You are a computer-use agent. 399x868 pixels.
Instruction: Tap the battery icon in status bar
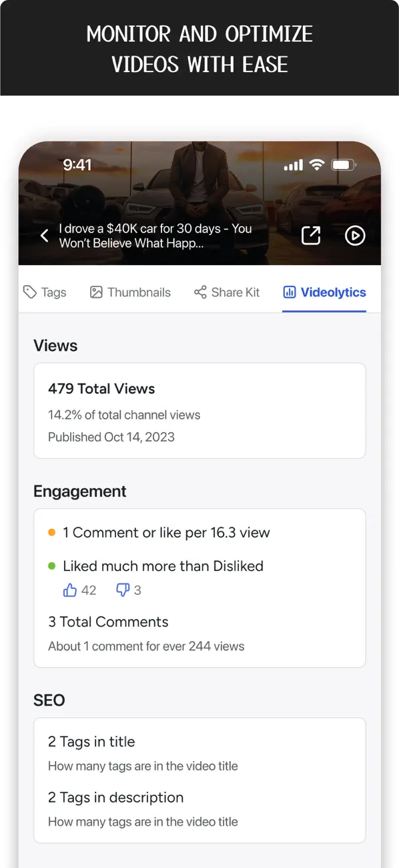(344, 165)
